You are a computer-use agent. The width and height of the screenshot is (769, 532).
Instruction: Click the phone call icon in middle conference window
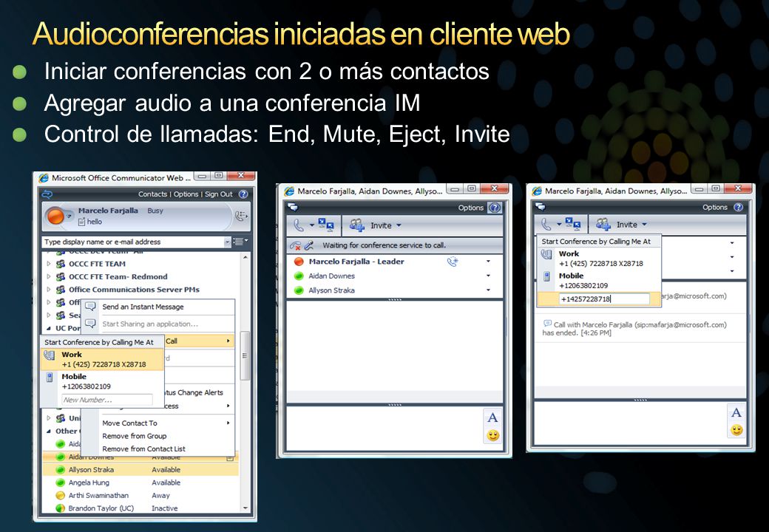pyautogui.click(x=299, y=225)
